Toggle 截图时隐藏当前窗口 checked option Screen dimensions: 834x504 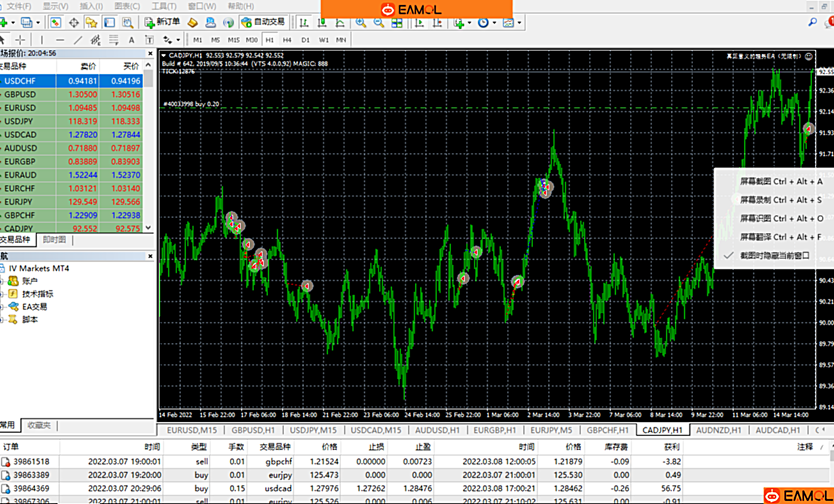coord(774,255)
